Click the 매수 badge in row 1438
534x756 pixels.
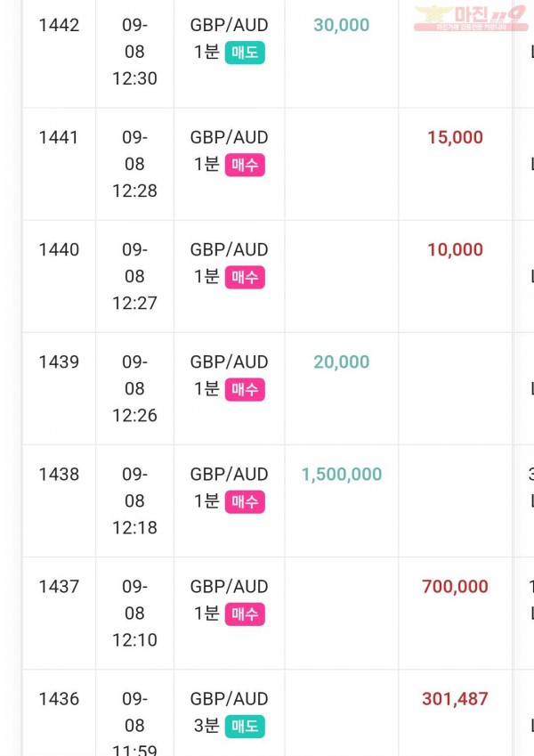tap(245, 502)
